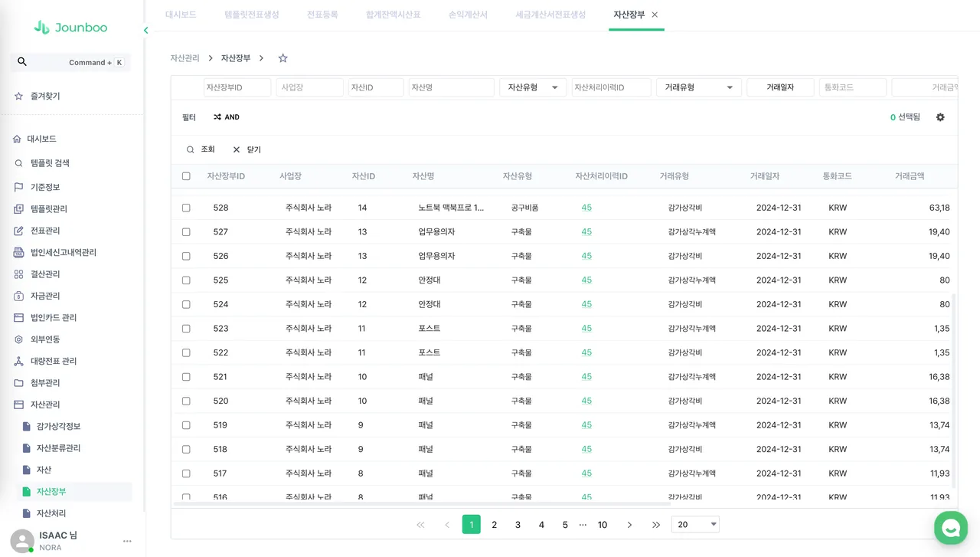980x557 pixels.
Task: Switch to the 합계잔액시산표 tab
Action: click(393, 15)
